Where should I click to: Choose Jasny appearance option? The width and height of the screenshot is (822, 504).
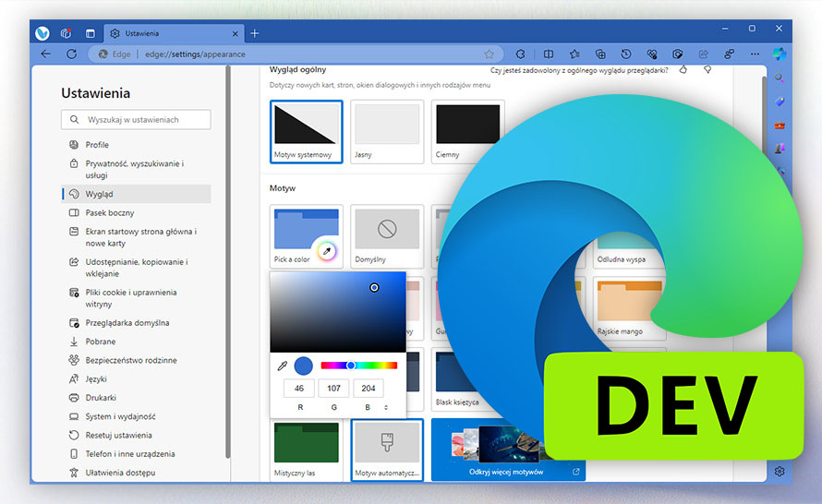[x=387, y=132]
